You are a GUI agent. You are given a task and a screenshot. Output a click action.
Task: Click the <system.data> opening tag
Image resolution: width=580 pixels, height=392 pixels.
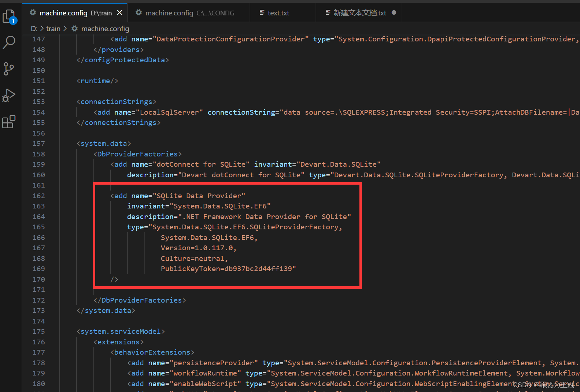pos(104,144)
